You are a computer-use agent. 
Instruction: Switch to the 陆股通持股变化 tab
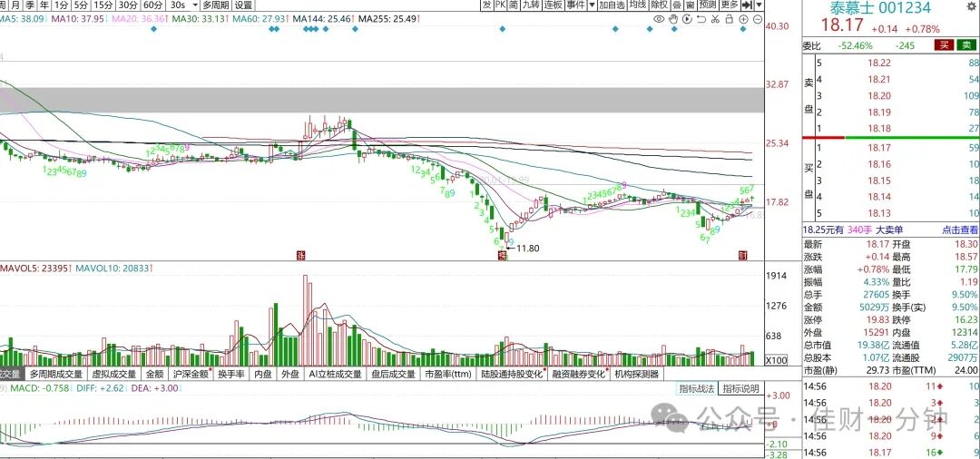[x=512, y=374]
